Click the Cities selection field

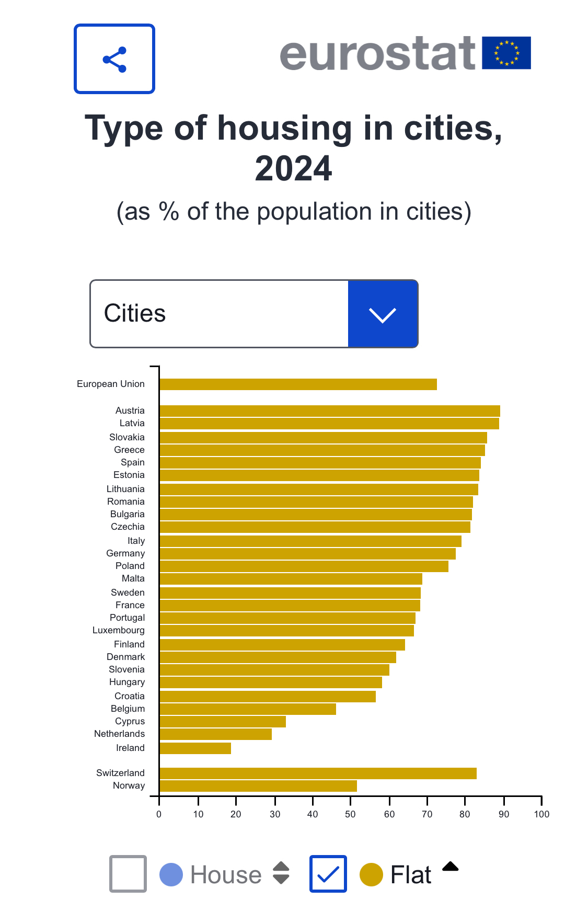pos(220,314)
